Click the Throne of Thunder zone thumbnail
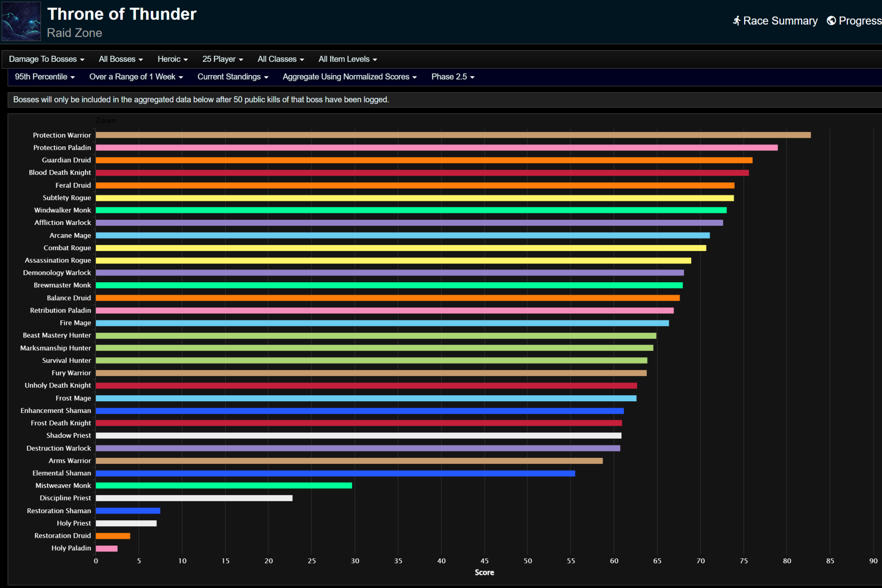 tap(21, 21)
